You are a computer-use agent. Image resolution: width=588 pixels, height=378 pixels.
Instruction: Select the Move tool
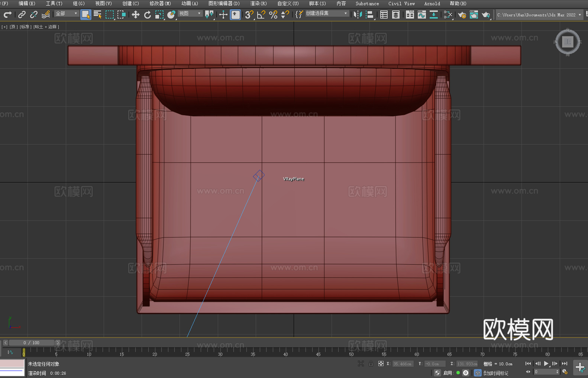pos(136,14)
